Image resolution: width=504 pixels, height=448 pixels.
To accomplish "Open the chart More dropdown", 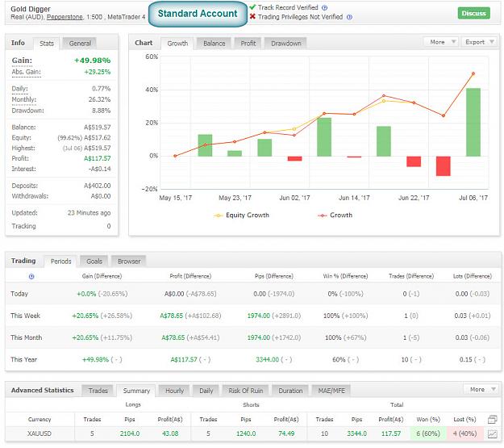I will point(441,42).
